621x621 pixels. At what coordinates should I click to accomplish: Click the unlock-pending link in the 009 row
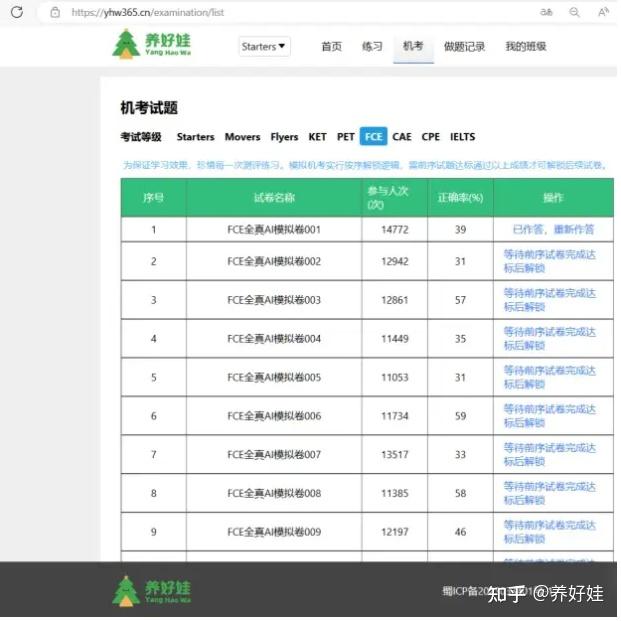pos(549,532)
